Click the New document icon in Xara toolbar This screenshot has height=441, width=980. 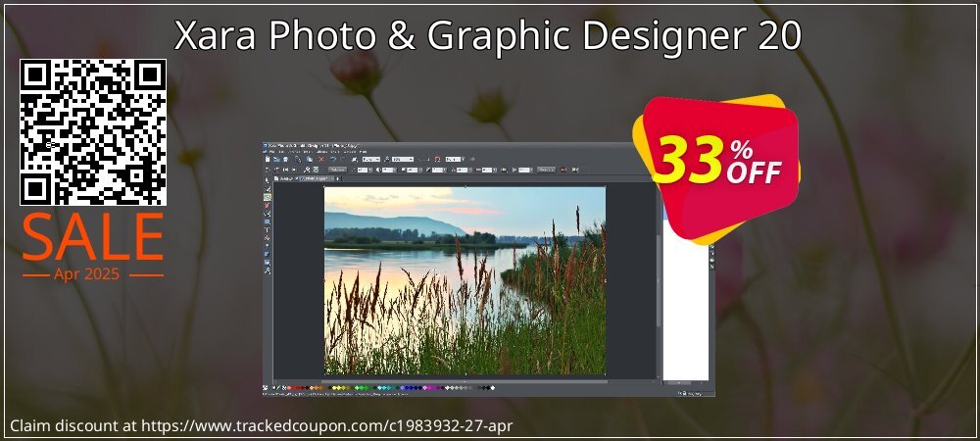point(268,160)
